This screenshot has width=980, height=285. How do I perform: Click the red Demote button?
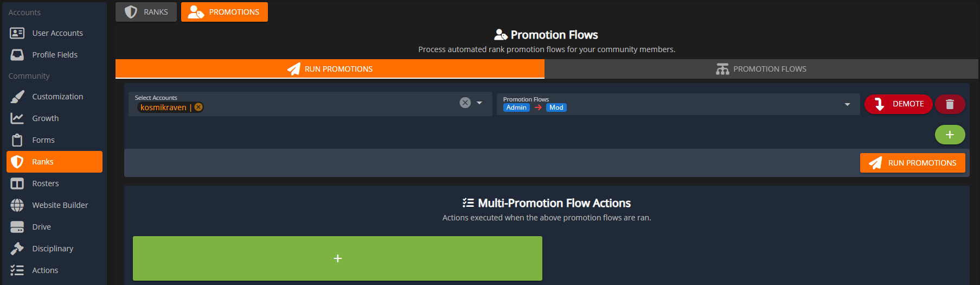[x=898, y=104]
